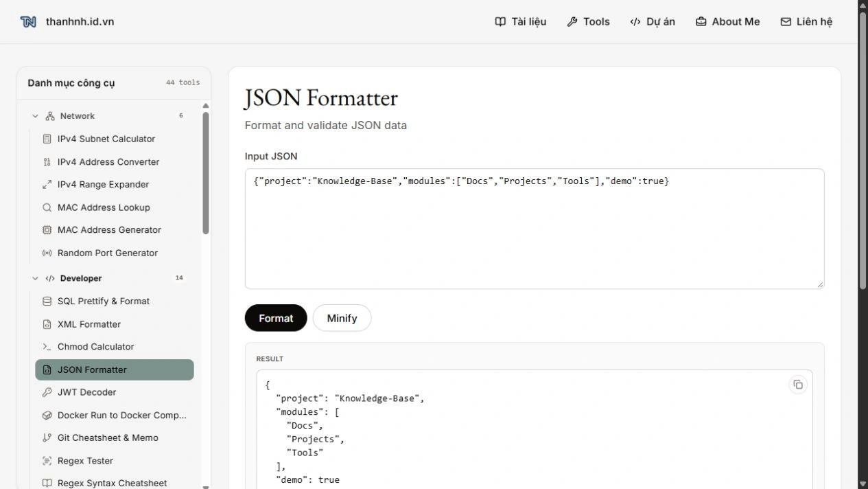868x489 pixels.
Task: Go to the Dự án page
Action: coord(653,22)
